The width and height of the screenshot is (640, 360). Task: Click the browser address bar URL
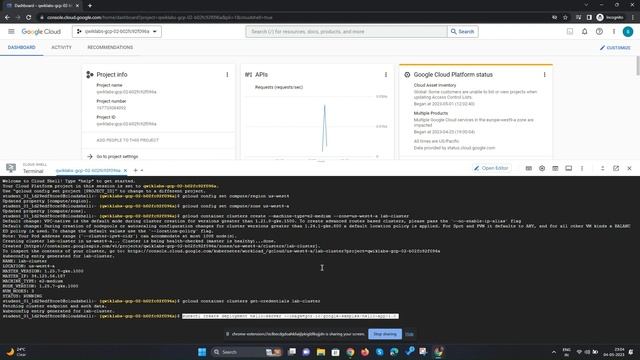click(159, 18)
